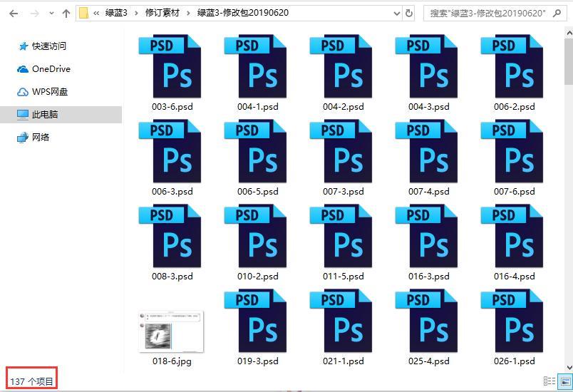Go back with the left arrow
The width and height of the screenshot is (573, 392).
click(x=14, y=14)
